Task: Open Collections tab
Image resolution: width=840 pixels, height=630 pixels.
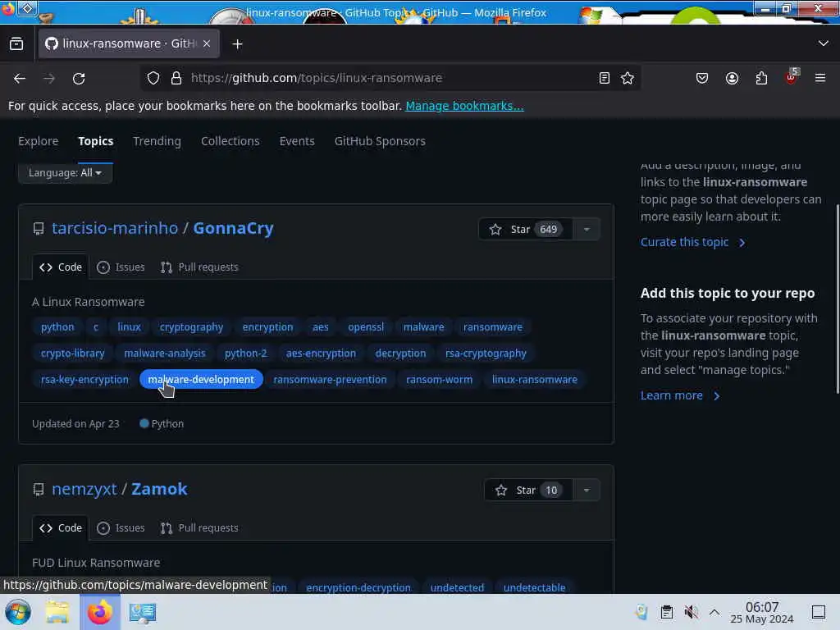Action: coord(231,141)
